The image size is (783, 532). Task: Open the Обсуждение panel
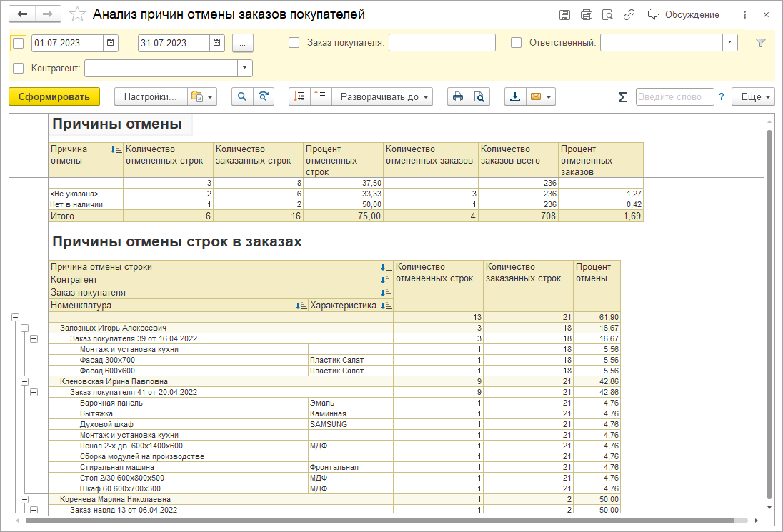click(x=683, y=14)
